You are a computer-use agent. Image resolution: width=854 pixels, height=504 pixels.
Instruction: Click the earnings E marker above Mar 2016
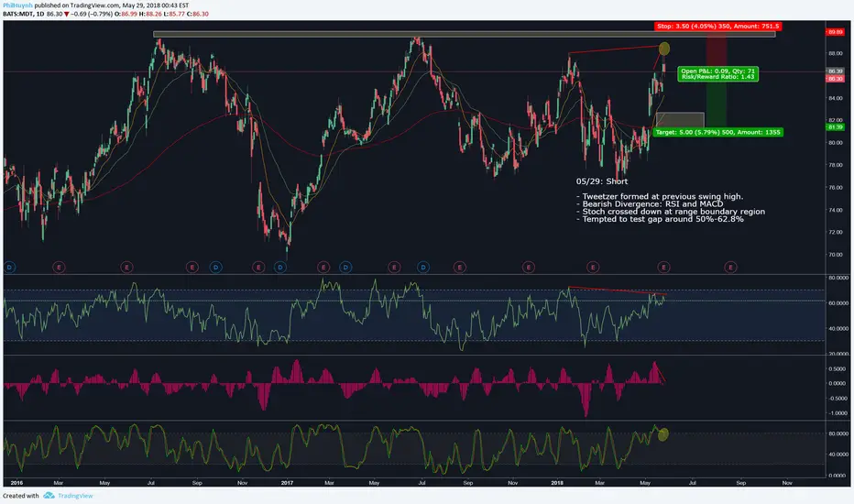(59, 267)
